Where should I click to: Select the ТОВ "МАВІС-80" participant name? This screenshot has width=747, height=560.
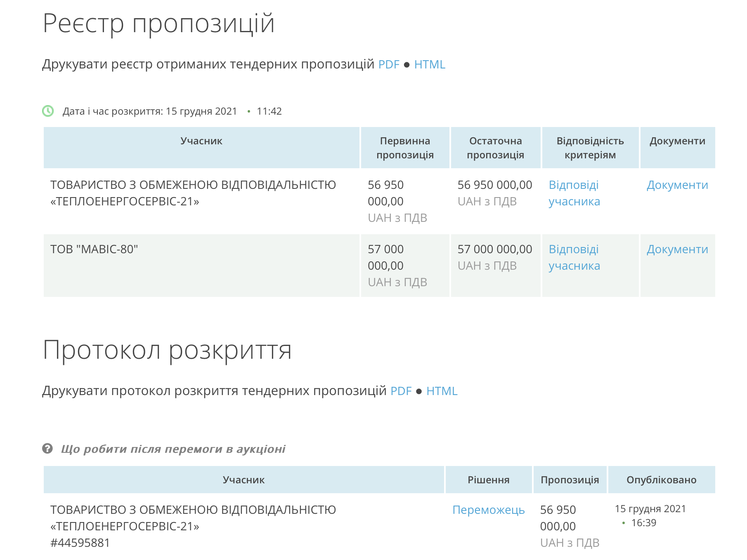94,249
